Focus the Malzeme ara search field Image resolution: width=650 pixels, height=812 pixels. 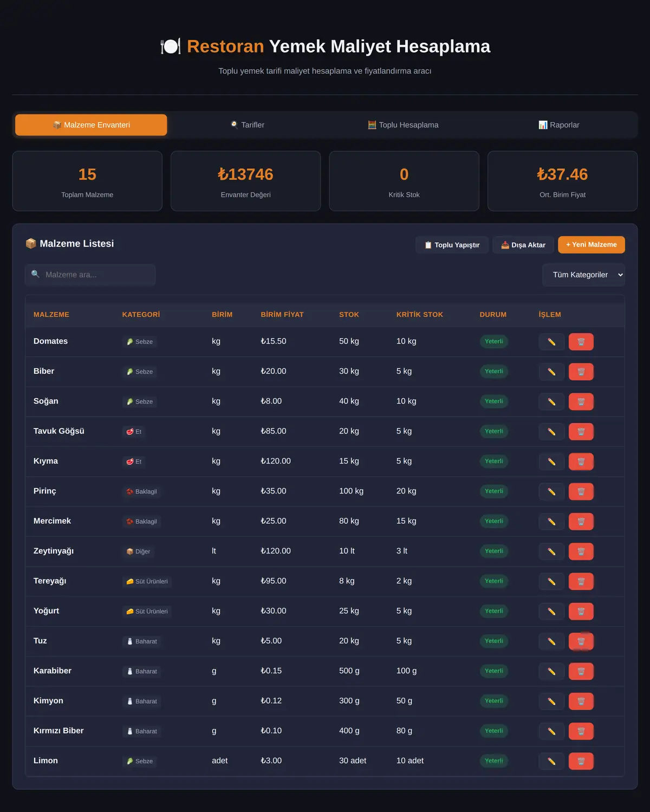[90, 275]
